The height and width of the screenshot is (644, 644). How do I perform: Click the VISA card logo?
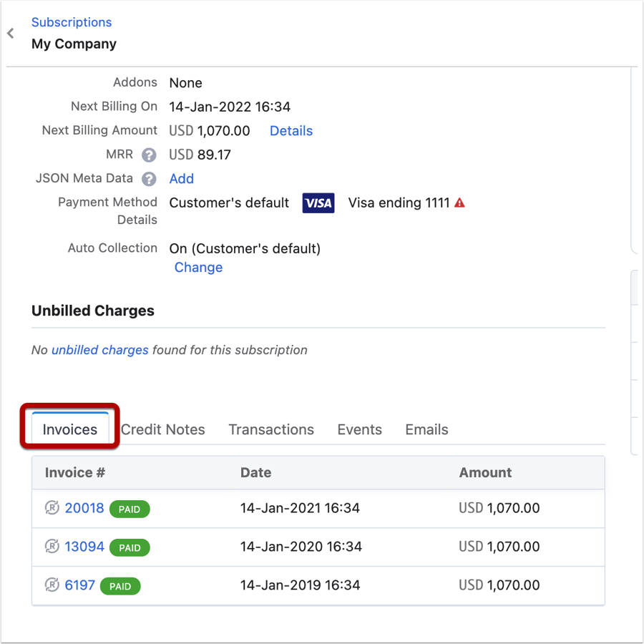click(x=318, y=203)
